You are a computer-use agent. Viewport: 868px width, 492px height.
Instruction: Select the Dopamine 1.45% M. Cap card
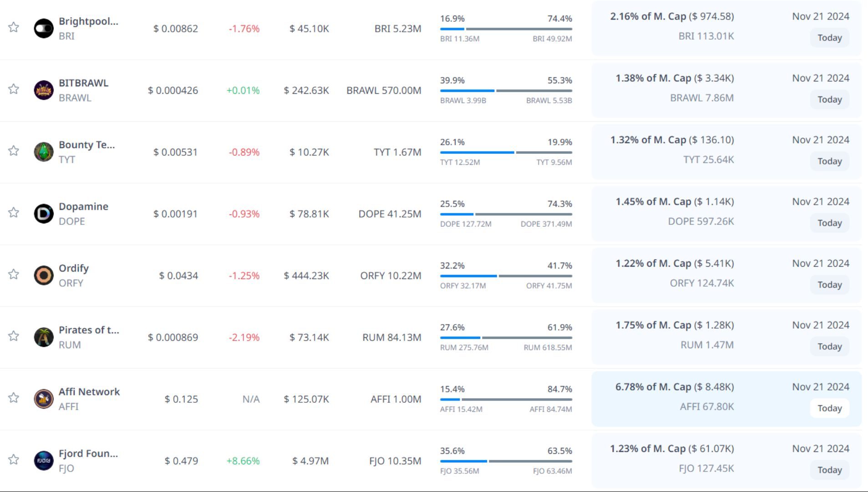726,213
